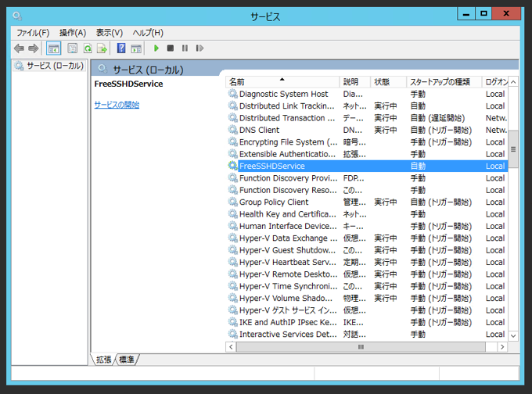The image size is (532, 394).
Task: Click 自動 (遅延開始) startup type cell
Action: point(437,118)
